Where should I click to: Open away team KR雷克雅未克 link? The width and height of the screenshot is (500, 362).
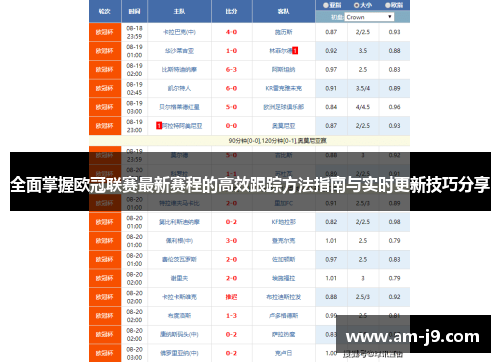[283, 88]
